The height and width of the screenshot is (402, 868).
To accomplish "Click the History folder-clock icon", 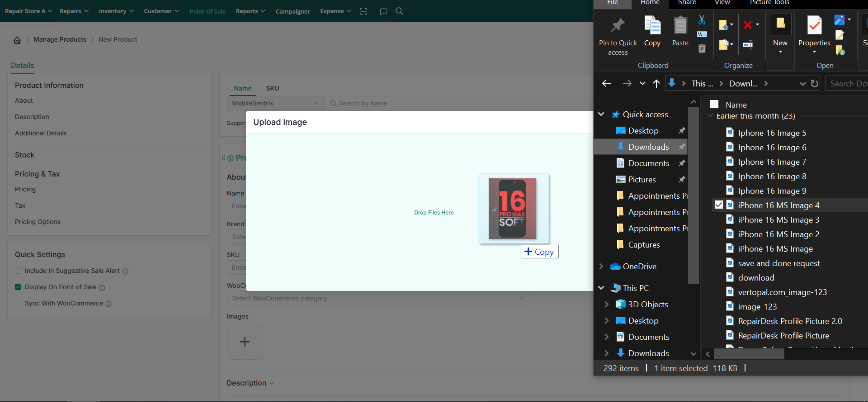I will (x=840, y=50).
